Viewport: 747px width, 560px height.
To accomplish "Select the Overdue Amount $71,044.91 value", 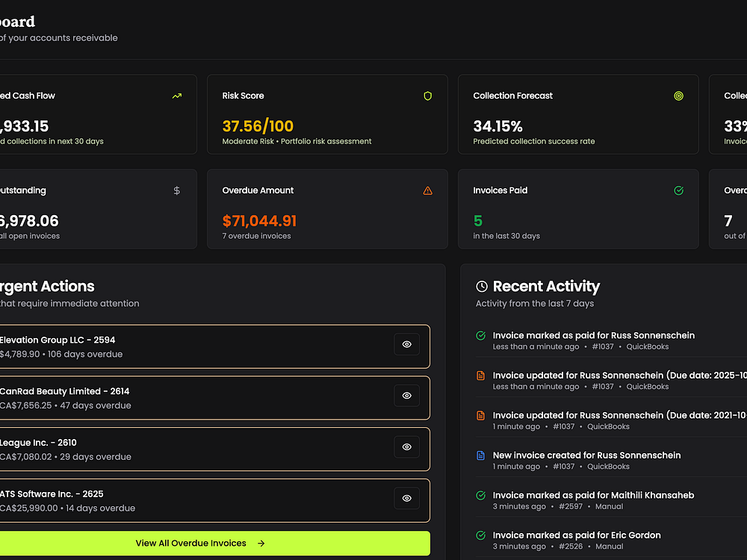I will coord(259,221).
